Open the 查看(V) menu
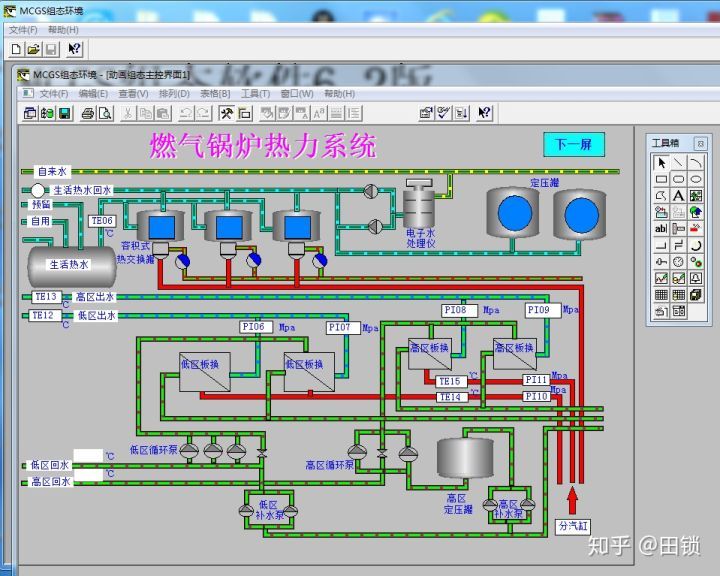The width and height of the screenshot is (720, 576). coord(133,94)
